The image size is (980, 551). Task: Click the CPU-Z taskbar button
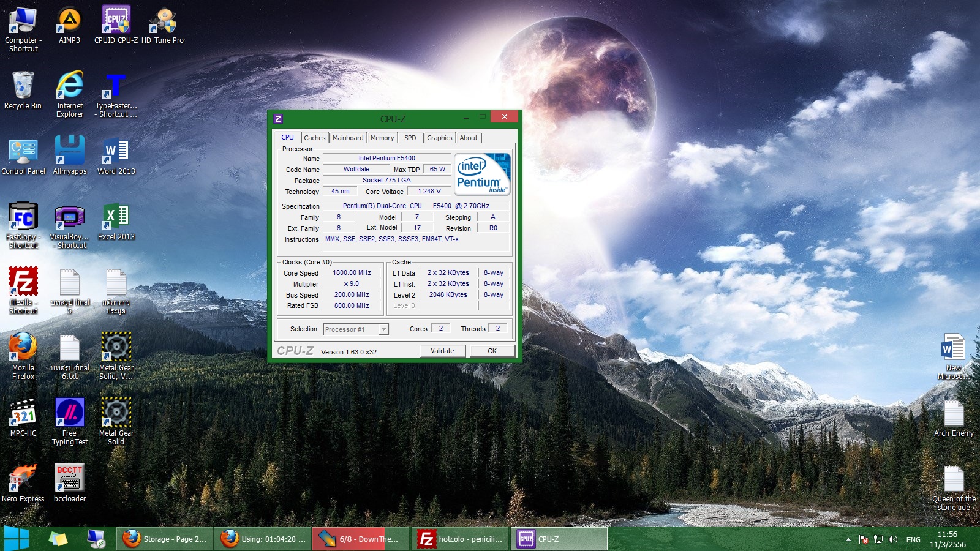pyautogui.click(x=559, y=539)
